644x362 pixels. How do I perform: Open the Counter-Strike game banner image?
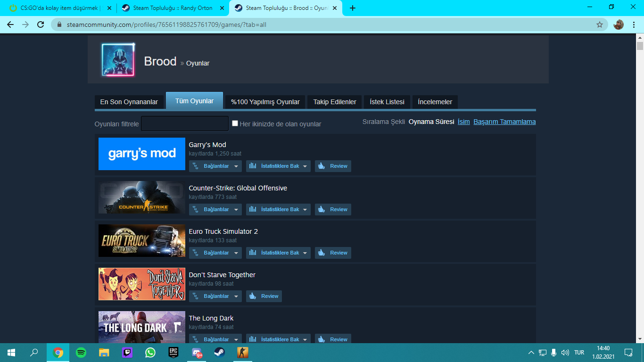142,197
